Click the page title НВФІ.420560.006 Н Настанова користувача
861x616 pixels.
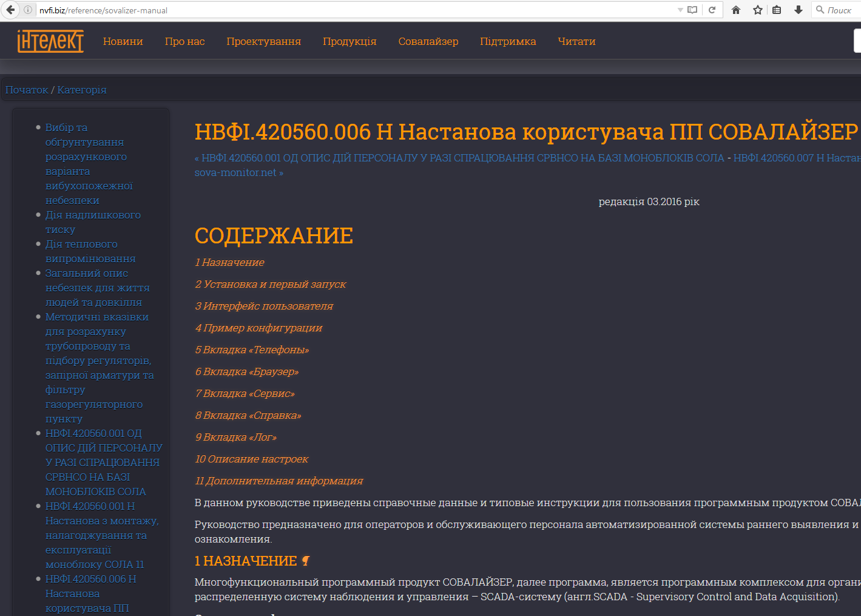[527, 132]
